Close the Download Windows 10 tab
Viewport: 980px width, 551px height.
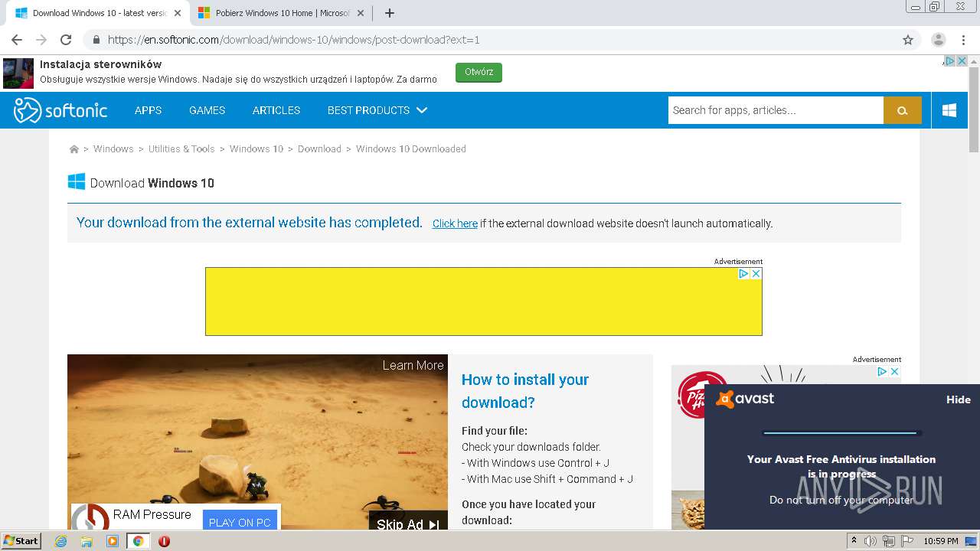(178, 13)
